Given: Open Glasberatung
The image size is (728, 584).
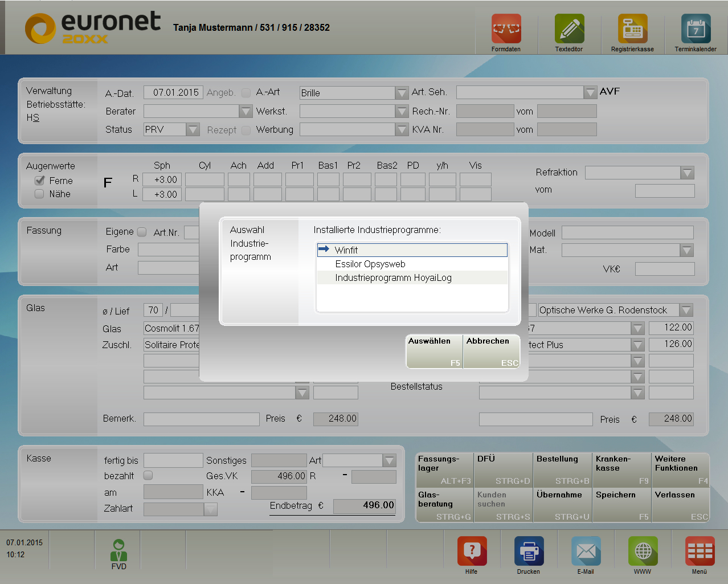Looking at the screenshot, I should coord(445,506).
